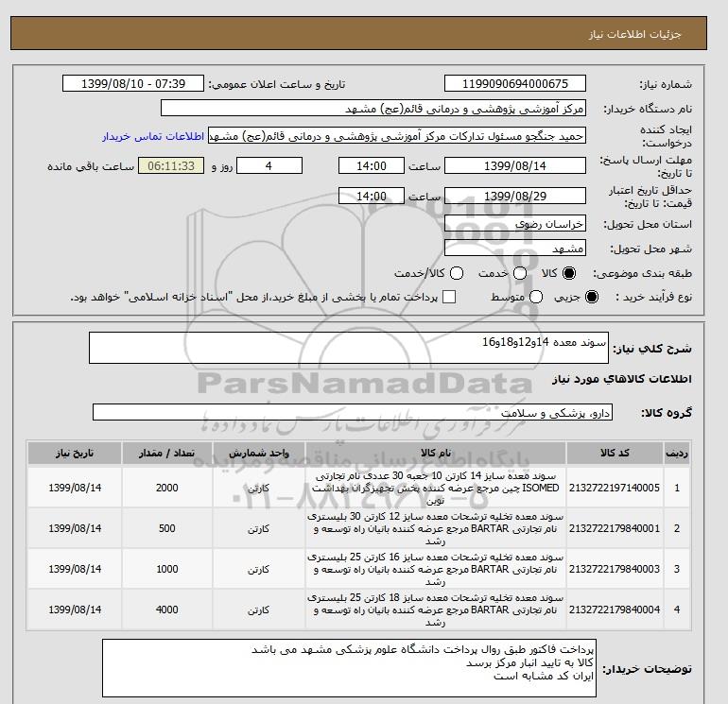Screen dimensions: 728x704
Task: Click product code 213272179840001
Action: [x=615, y=528]
